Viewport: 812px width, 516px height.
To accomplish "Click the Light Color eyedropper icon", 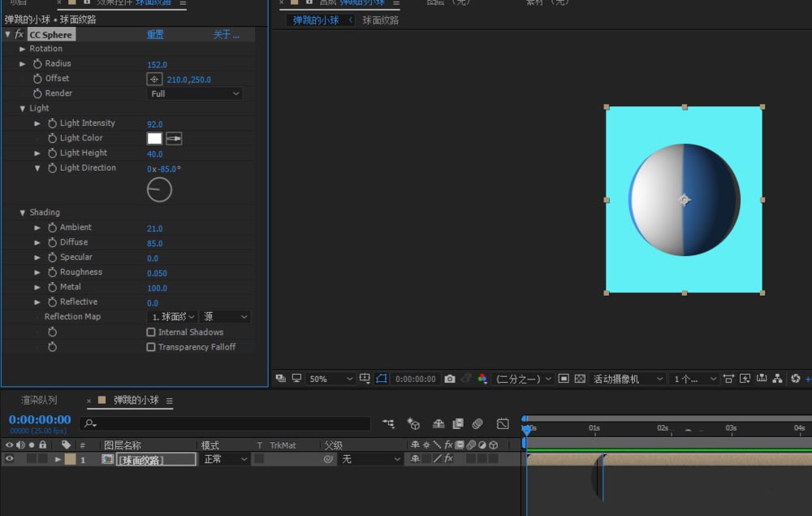I will coord(174,139).
